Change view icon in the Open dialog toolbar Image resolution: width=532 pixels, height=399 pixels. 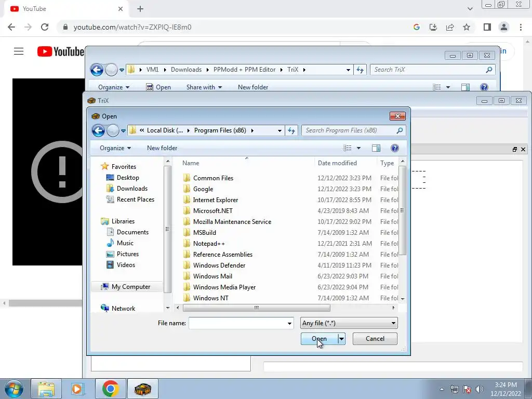(347, 148)
